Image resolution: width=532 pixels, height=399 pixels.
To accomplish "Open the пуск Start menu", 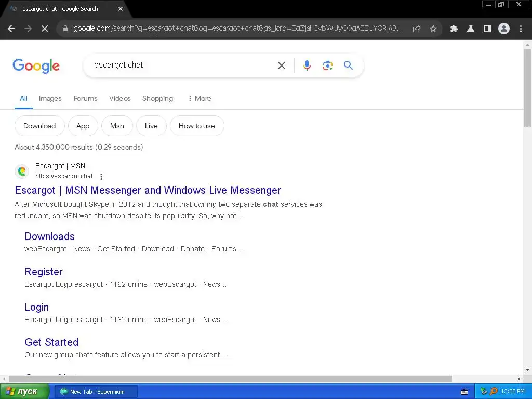I will pos(24,392).
